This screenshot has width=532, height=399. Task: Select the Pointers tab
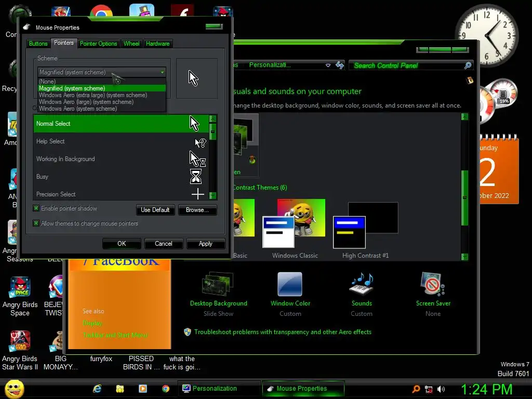click(64, 43)
